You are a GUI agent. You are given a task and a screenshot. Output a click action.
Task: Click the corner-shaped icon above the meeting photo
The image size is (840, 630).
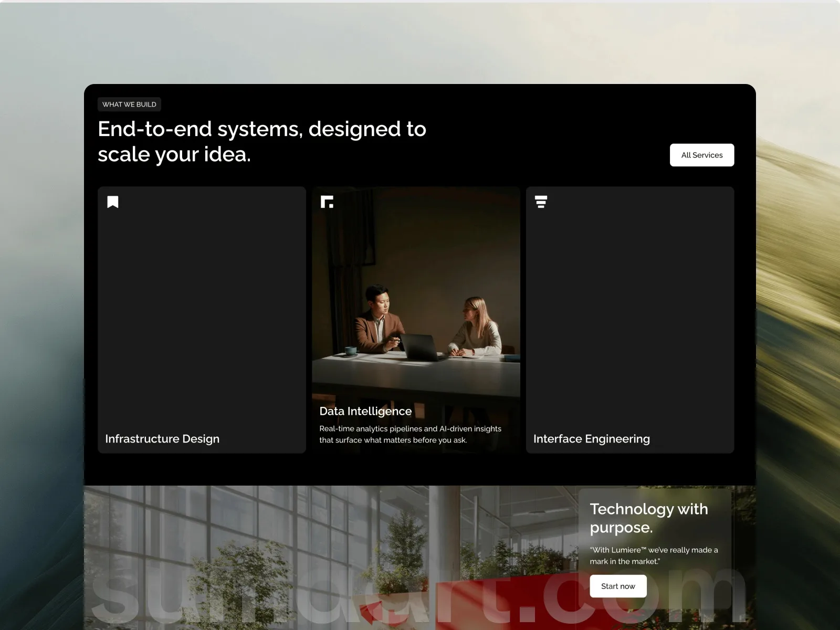click(x=327, y=202)
